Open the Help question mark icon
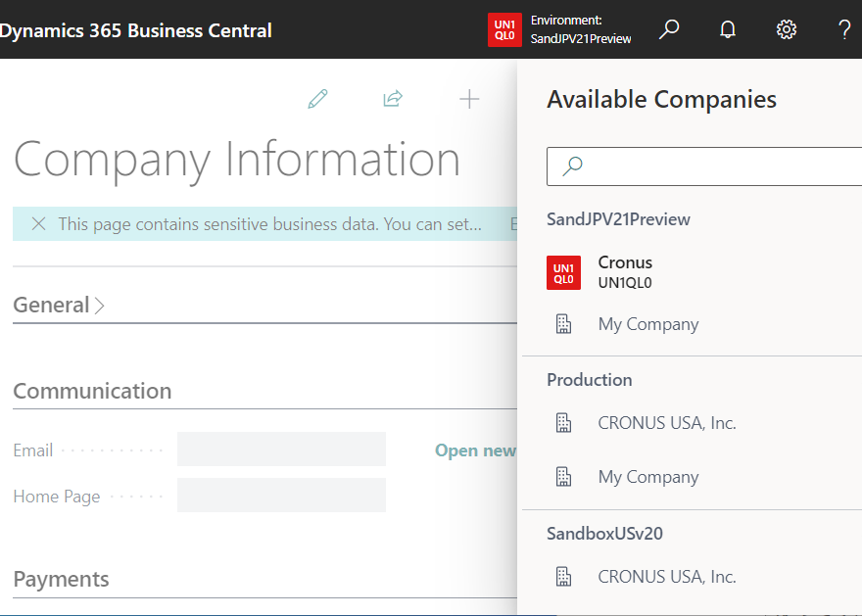This screenshot has width=862, height=616. (x=844, y=29)
